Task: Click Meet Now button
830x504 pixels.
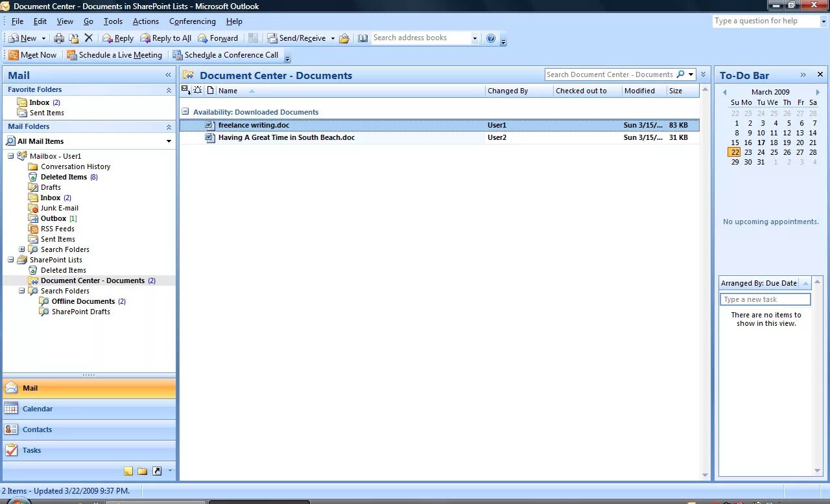Action: (32, 55)
